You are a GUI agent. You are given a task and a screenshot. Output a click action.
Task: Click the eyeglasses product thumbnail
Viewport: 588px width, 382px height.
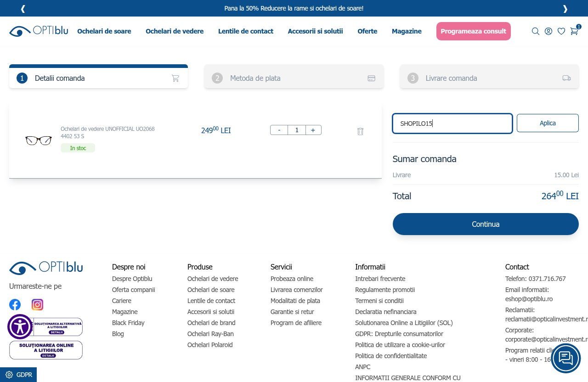click(39, 140)
